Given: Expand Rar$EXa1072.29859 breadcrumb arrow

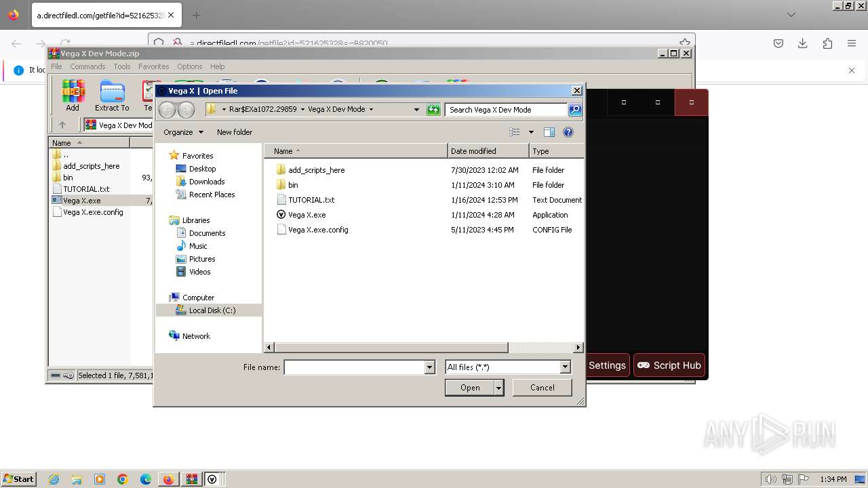Looking at the screenshot, I should [302, 109].
